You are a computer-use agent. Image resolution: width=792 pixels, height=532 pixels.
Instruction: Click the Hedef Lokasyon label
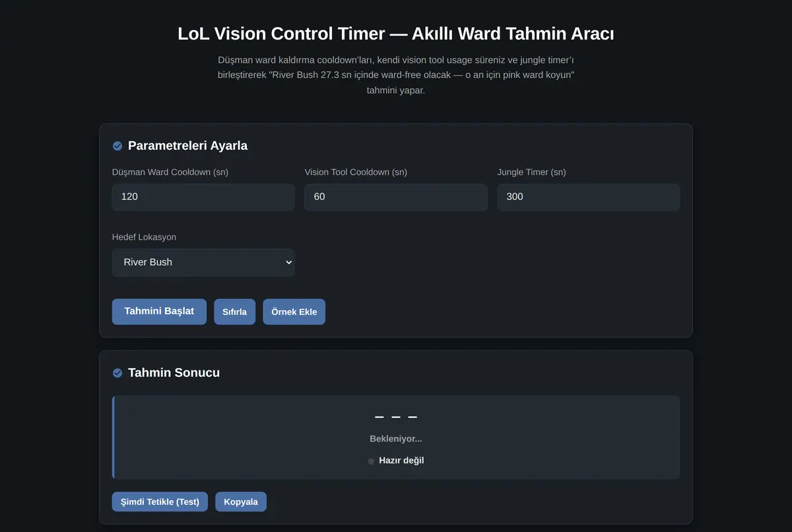[144, 237]
